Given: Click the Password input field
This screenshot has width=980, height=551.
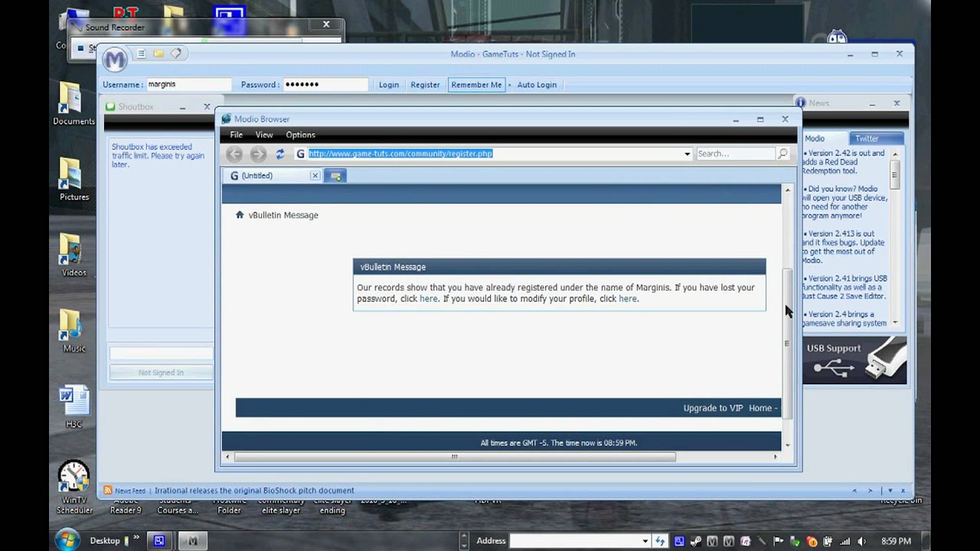Looking at the screenshot, I should (325, 85).
